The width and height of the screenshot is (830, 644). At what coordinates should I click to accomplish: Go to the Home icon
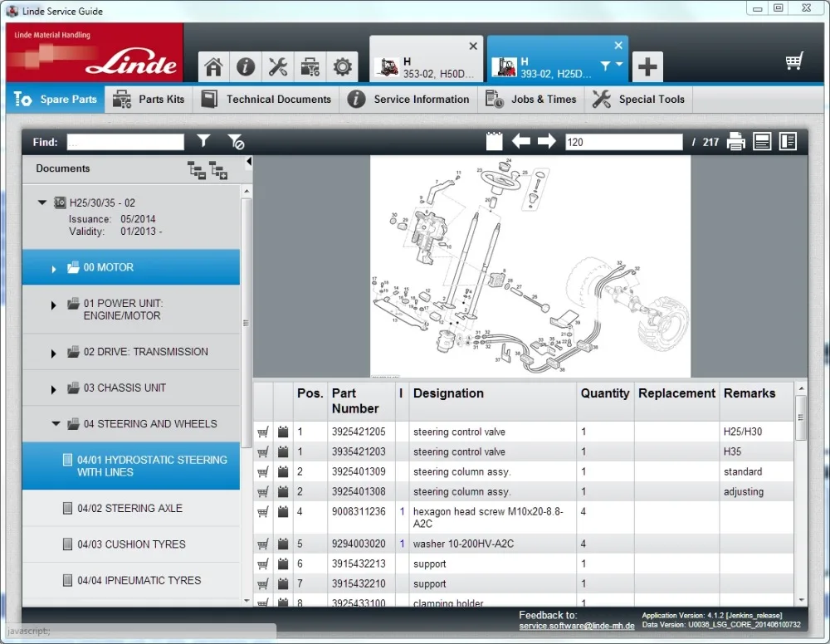pos(213,67)
